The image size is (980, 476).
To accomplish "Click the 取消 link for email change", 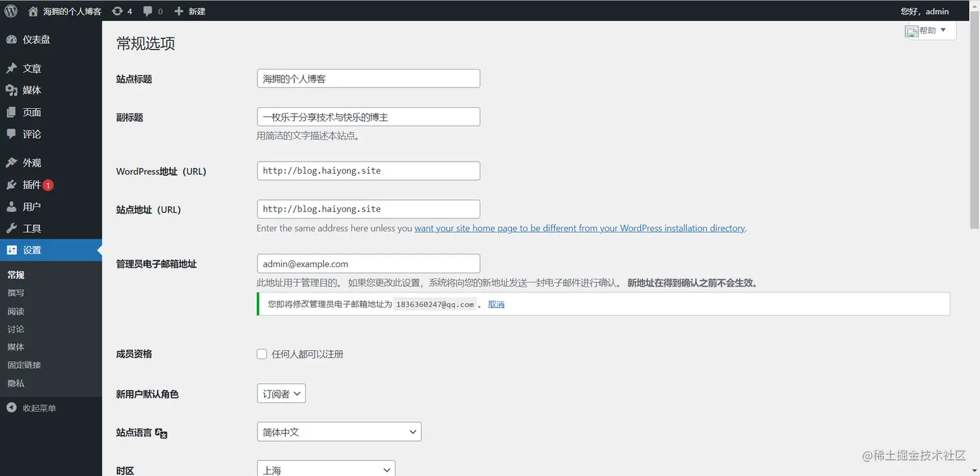I will click(496, 304).
